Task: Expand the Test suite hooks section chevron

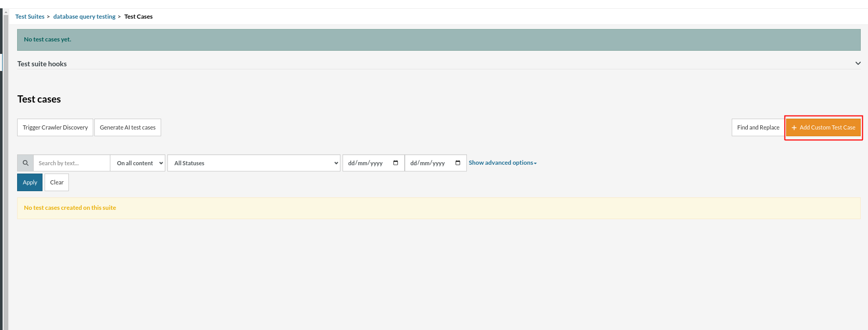Action: tap(858, 64)
